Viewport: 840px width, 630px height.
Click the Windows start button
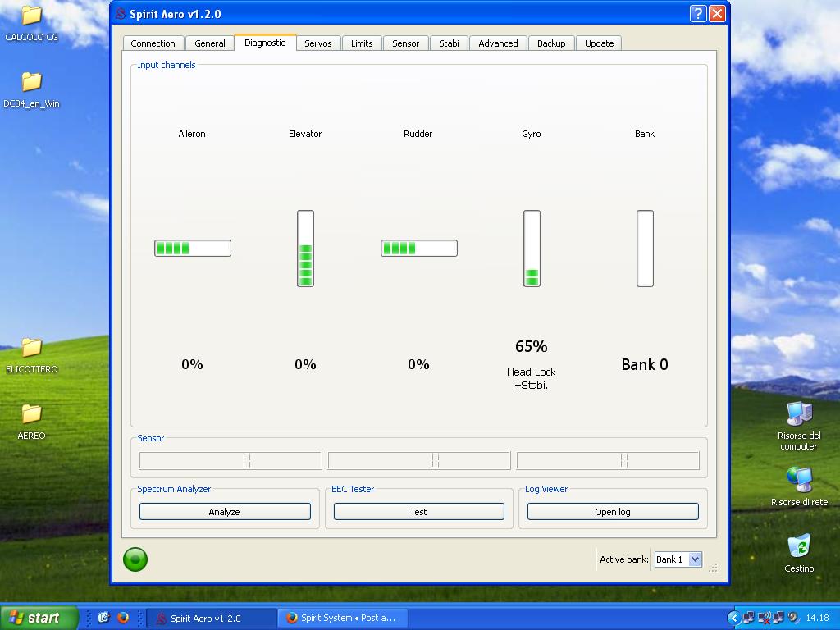(39, 618)
